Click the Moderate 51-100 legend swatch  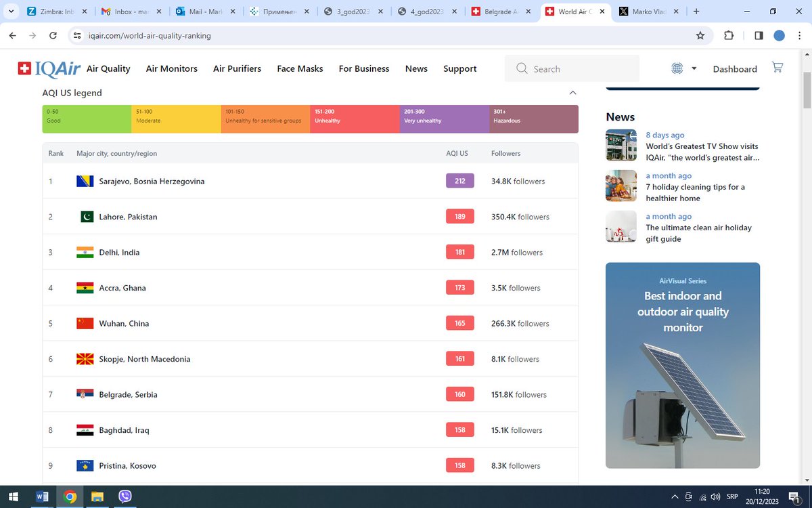176,119
